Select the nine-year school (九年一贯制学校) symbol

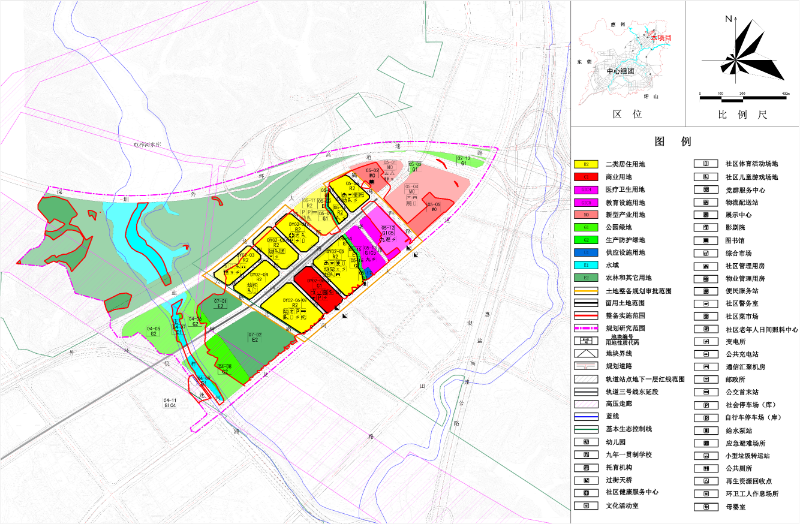pos(584,454)
